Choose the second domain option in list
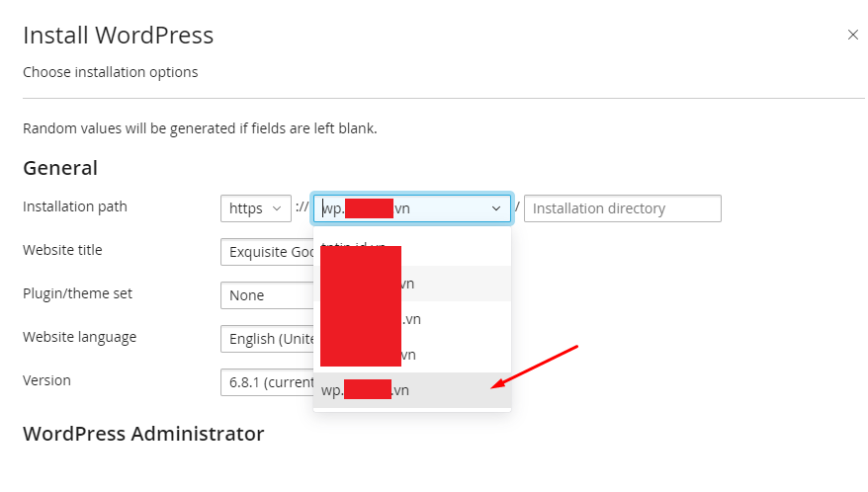Image resolution: width=868 pixels, height=492 pixels. point(411,284)
